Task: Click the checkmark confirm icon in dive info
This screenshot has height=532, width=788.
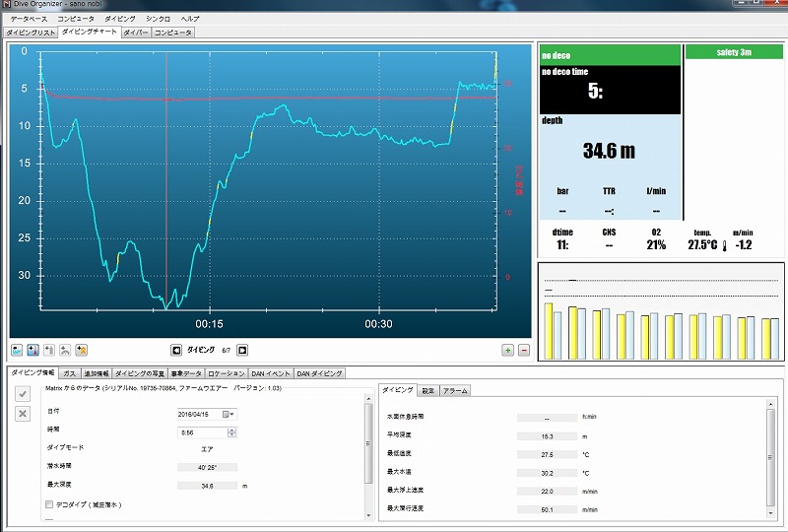Action: pos(23,393)
